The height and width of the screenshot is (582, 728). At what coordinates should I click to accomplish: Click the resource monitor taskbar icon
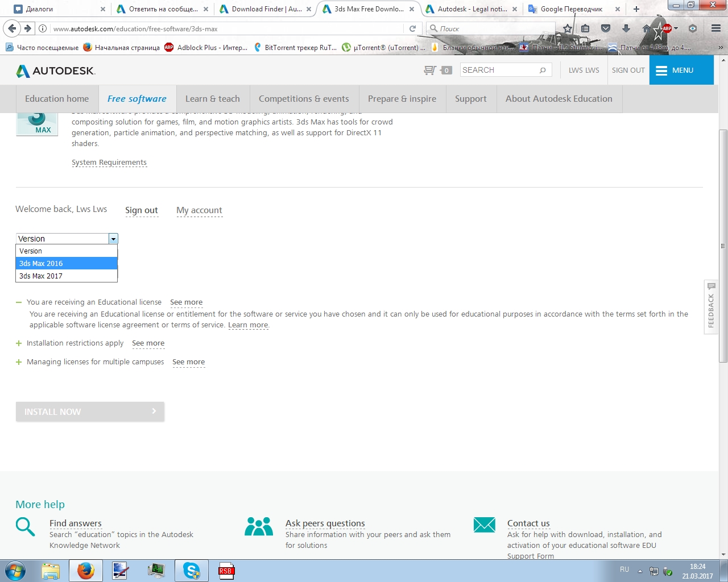pos(156,571)
